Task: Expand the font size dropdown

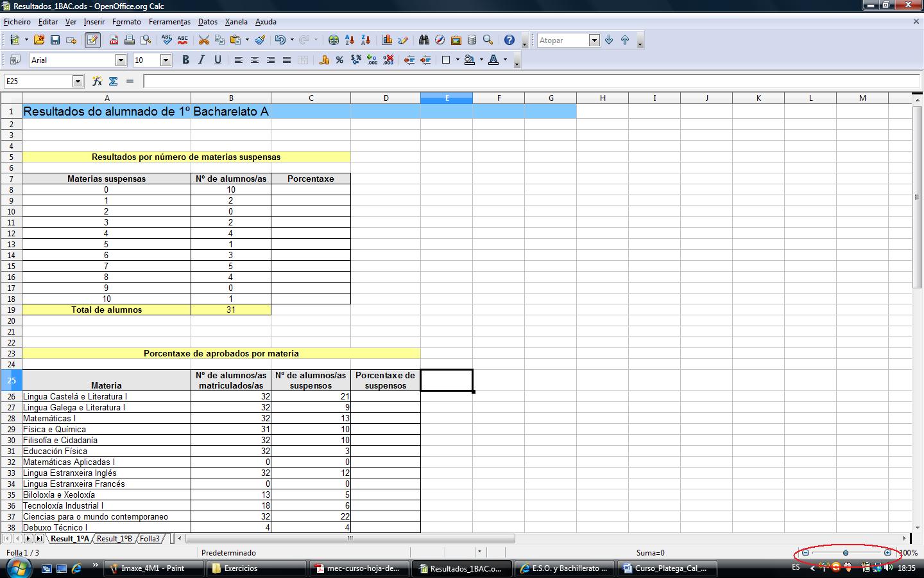Action: coord(166,60)
